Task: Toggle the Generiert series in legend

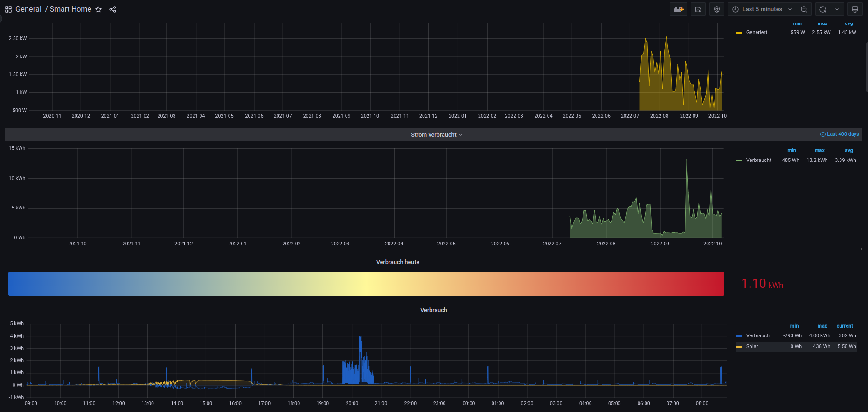Action: pyautogui.click(x=757, y=33)
